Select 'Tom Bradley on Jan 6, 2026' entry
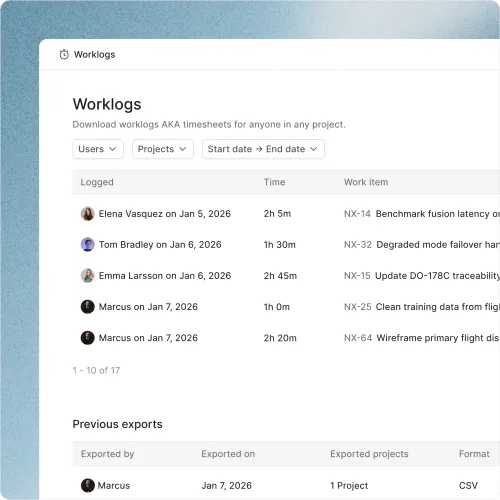The height and width of the screenshot is (500, 500). pos(160,245)
